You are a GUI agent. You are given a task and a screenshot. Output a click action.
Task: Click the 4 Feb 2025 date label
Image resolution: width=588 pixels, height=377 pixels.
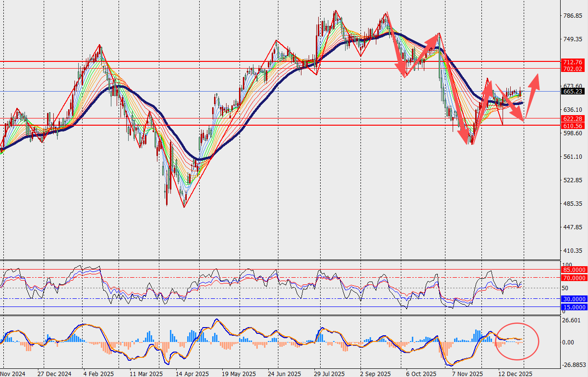click(x=99, y=373)
